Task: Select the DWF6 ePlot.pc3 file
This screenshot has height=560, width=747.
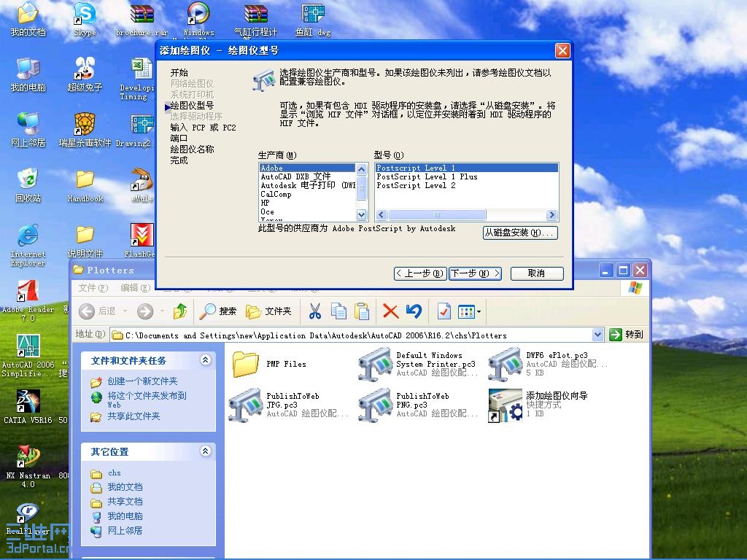Action: coord(548,365)
